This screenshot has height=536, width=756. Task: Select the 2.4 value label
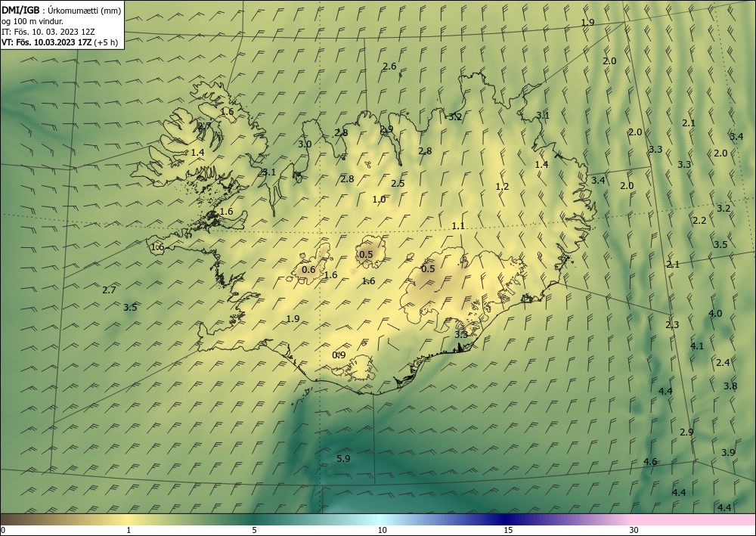click(x=723, y=362)
